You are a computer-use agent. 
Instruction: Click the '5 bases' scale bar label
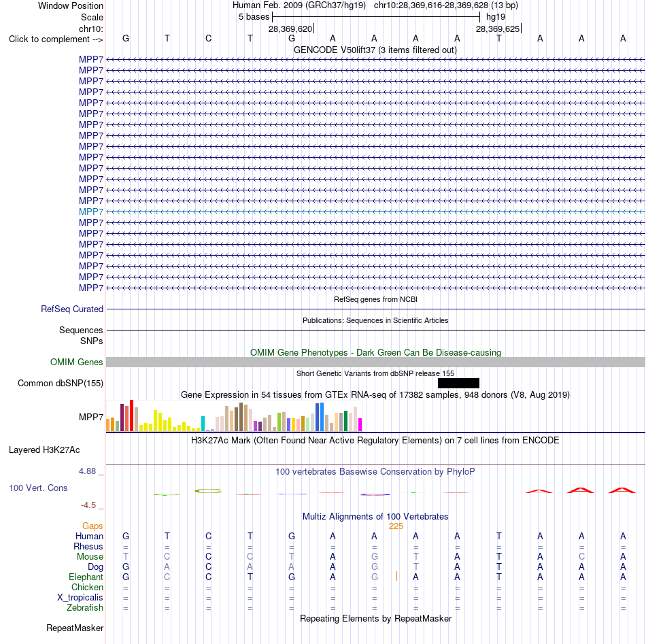pyautogui.click(x=254, y=17)
